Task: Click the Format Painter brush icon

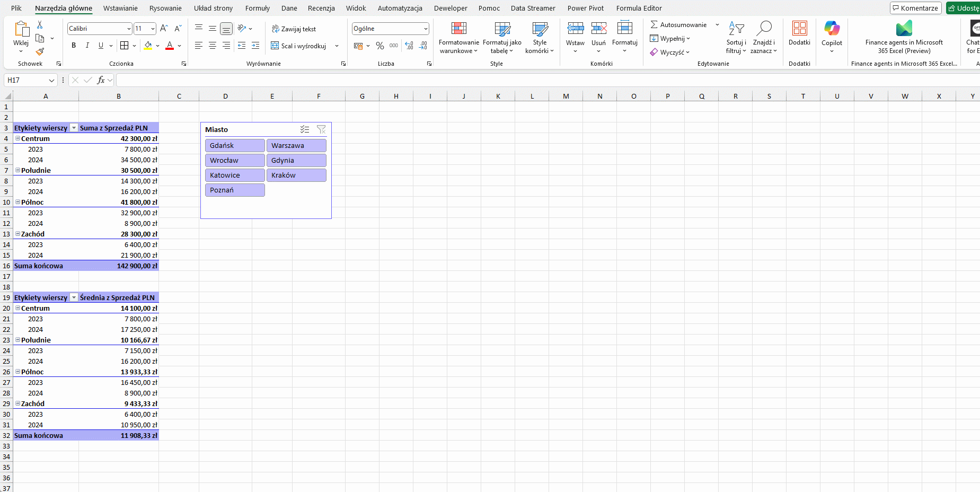Action: 40,52
